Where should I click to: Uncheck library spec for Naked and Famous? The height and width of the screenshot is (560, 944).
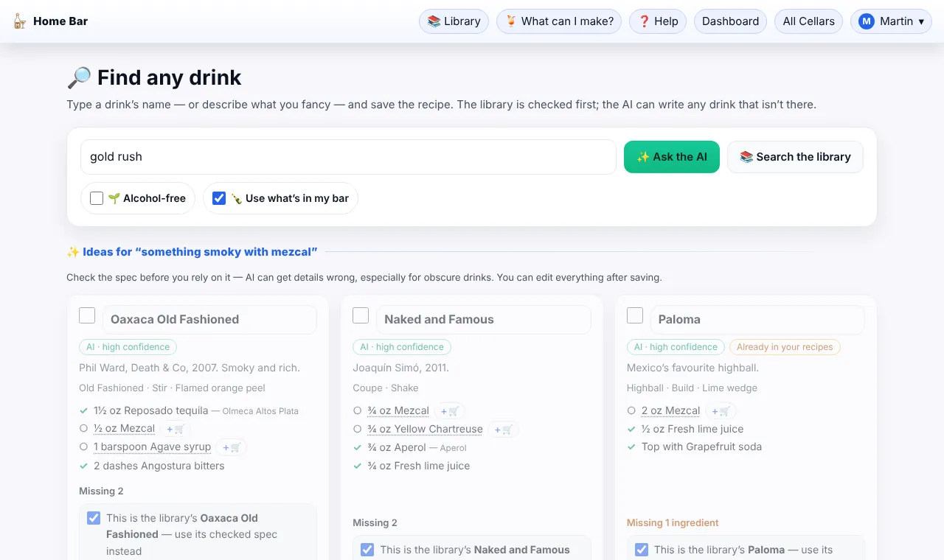click(367, 550)
